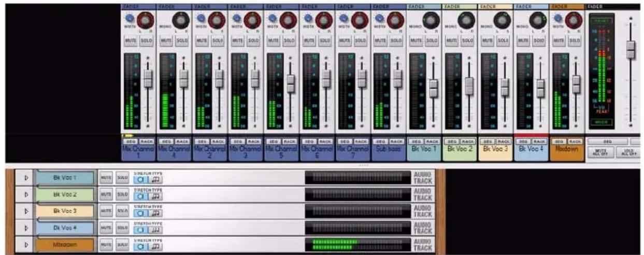Select vocal stretch type on Bk Voc 4 track

point(140,230)
